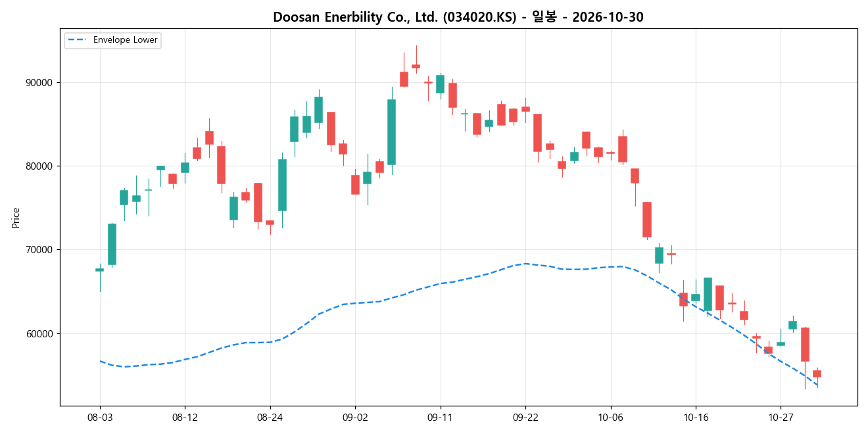Click the envelope line peak near 09-22
This screenshot has height=434, width=868.
point(525,263)
